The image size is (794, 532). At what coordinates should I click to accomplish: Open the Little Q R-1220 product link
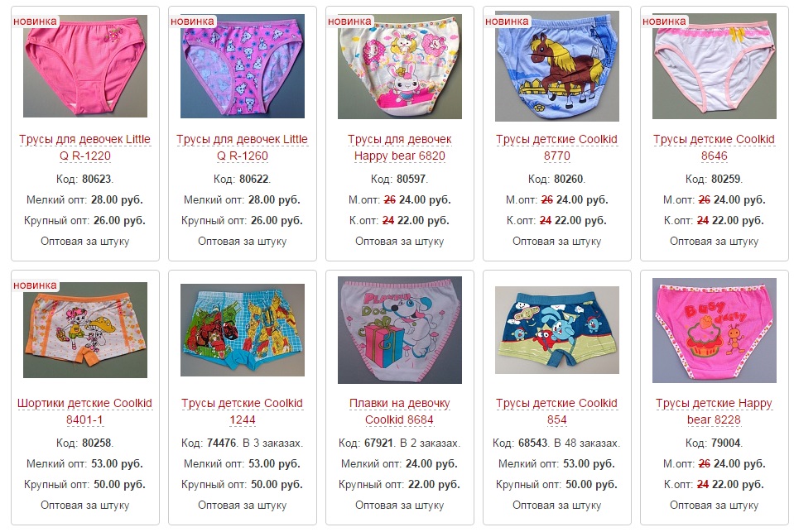pos(85,147)
